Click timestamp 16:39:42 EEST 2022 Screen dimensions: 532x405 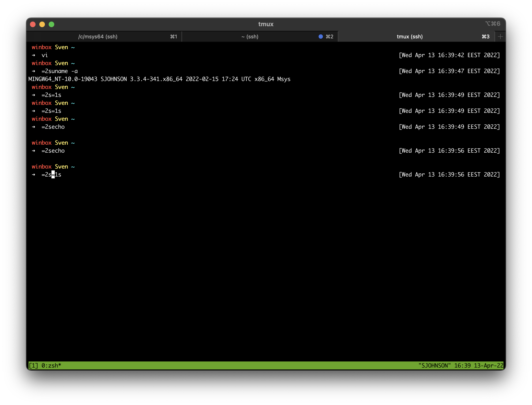coord(449,55)
